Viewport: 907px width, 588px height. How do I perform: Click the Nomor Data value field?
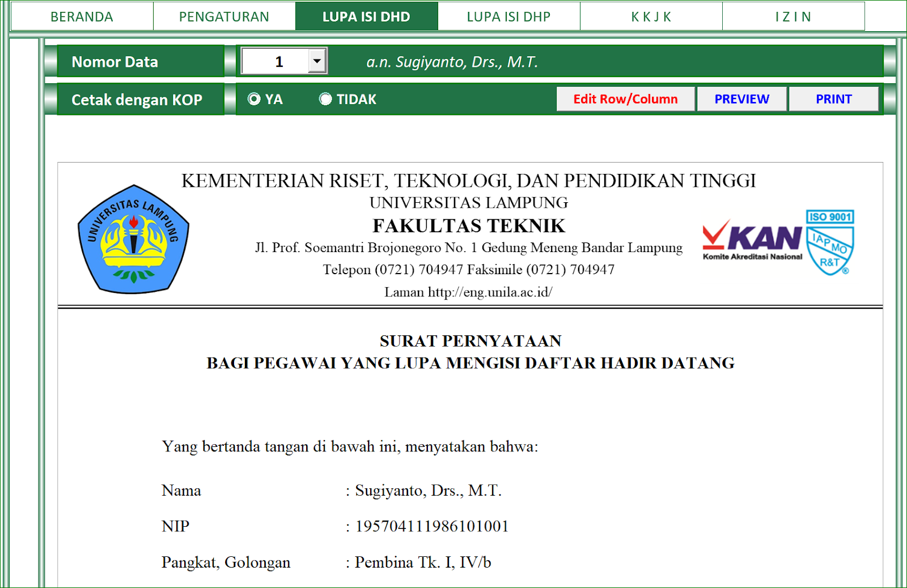tap(280, 61)
